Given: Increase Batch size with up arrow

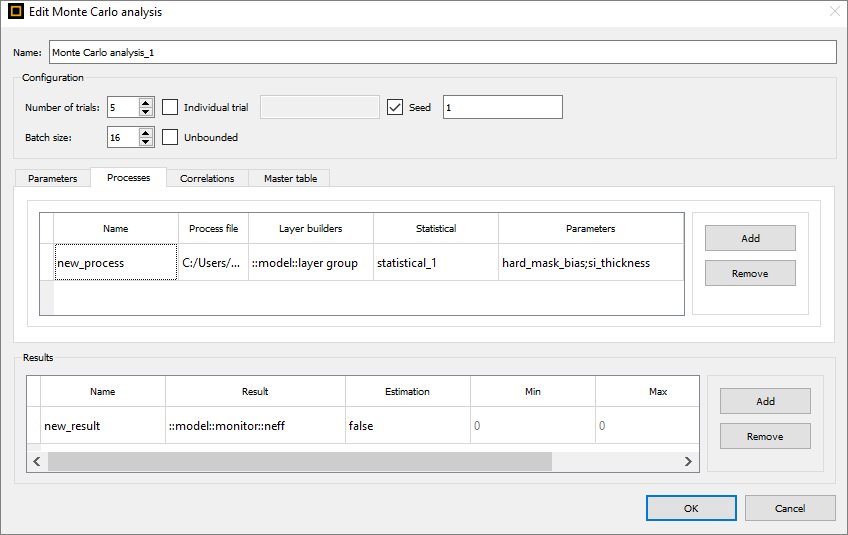Looking at the screenshot, I should pos(145,133).
